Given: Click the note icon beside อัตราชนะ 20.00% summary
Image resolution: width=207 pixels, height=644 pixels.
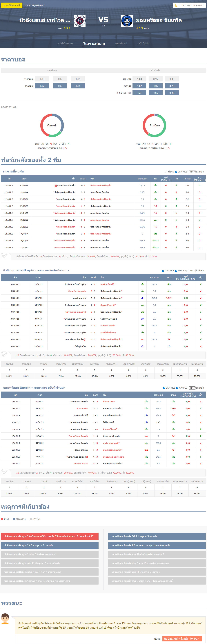Looking at the screenshot, I should point(4,472).
